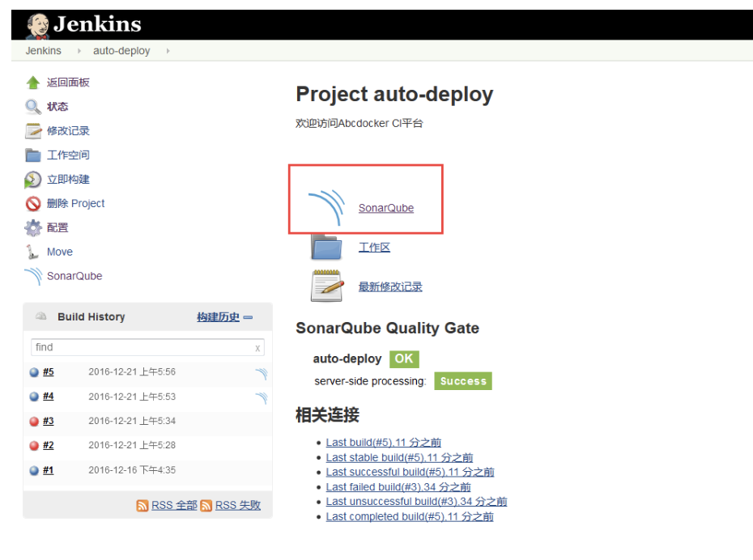Click the clock build icon beside 立即构建

point(32,180)
